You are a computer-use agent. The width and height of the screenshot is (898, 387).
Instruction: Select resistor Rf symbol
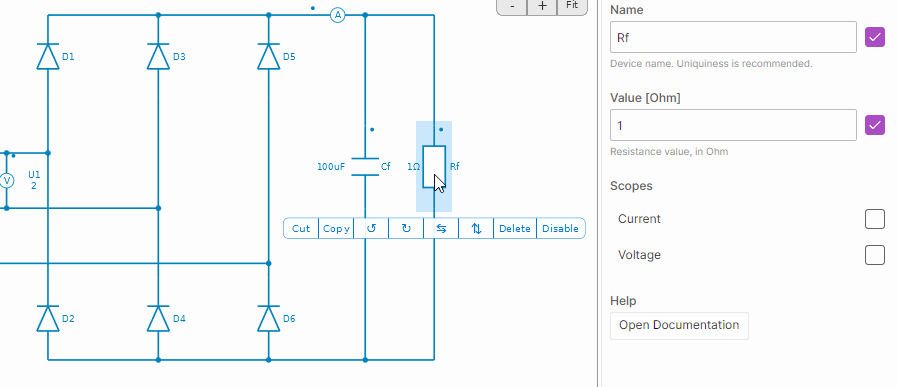pos(434,167)
